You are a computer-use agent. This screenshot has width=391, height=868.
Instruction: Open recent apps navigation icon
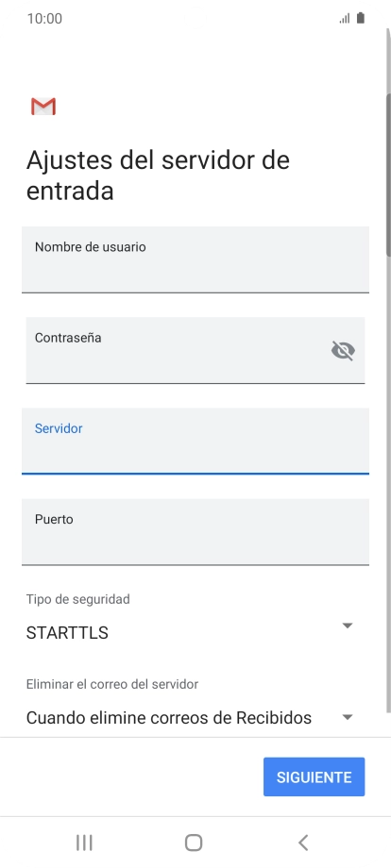click(x=84, y=843)
